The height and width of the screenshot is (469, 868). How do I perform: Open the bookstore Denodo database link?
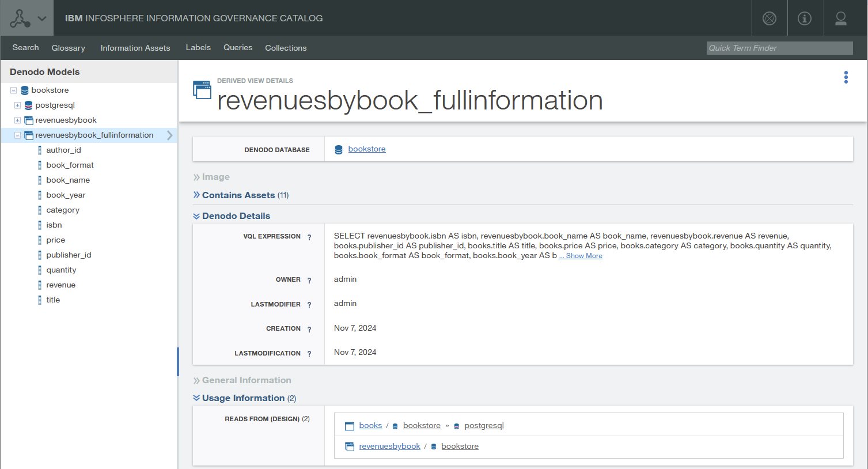click(x=367, y=149)
